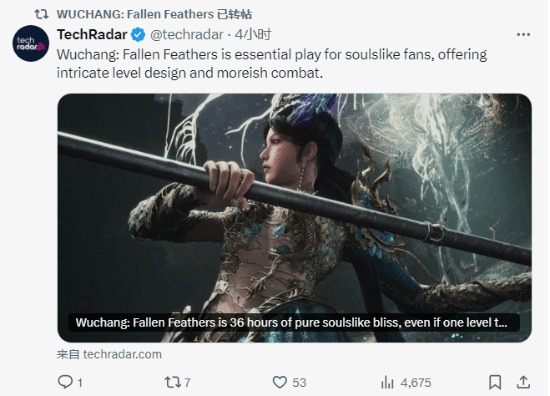The width and height of the screenshot is (550, 396).
Task: Click the blue verified badge
Action: click(x=138, y=34)
